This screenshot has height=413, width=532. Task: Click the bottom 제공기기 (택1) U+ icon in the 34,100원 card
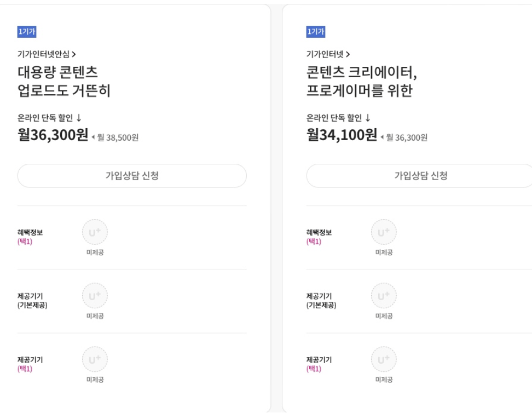[384, 359]
